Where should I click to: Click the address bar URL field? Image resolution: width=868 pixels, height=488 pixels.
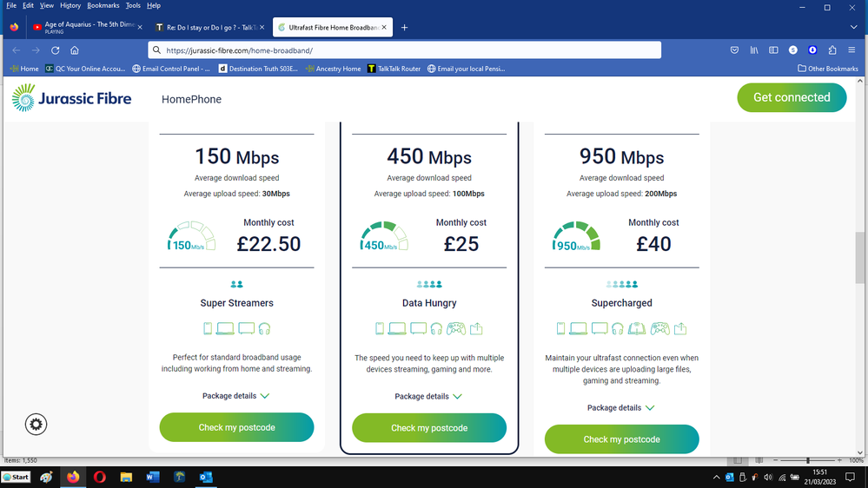(404, 50)
